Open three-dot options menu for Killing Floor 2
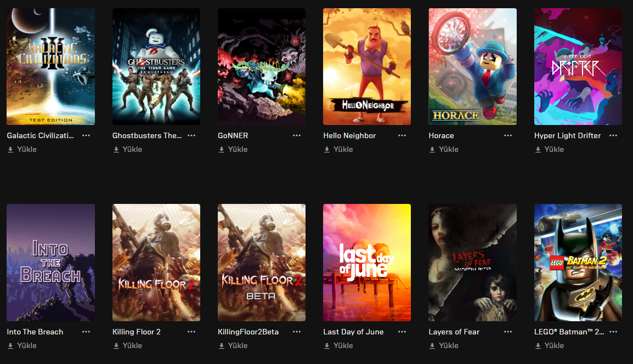This screenshot has height=364, width=633. [191, 332]
